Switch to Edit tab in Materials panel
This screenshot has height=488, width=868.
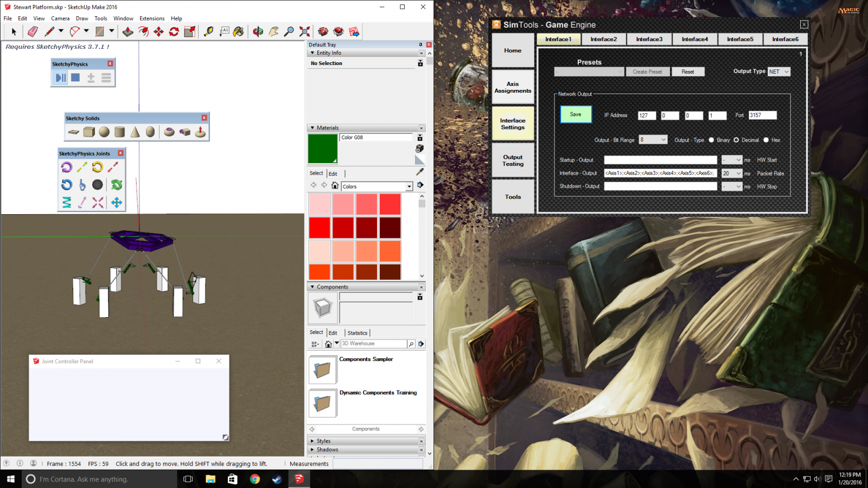(x=333, y=174)
